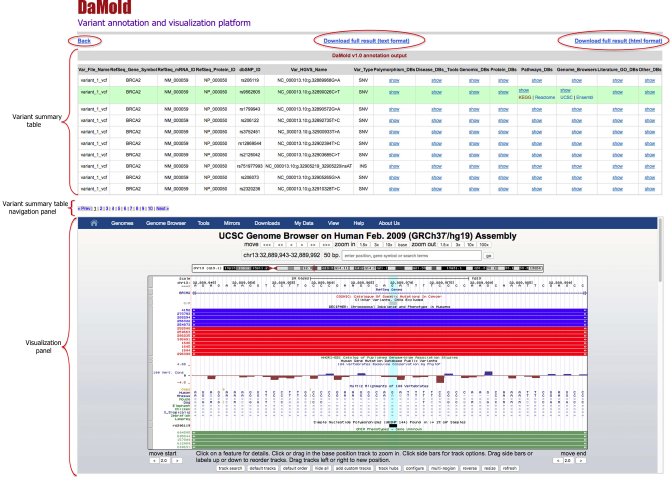Click the move start value field
Image resolution: width=671 pixels, height=477 pixels.
(165, 461)
